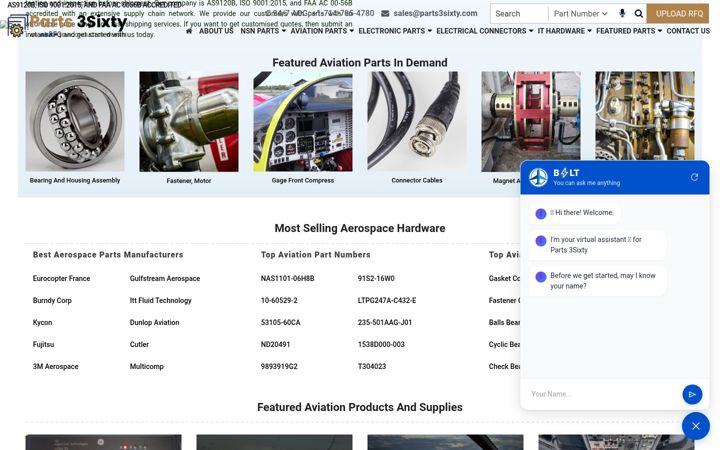Click the email envelope icon
Viewport: 720px width, 450px height.
385,13
